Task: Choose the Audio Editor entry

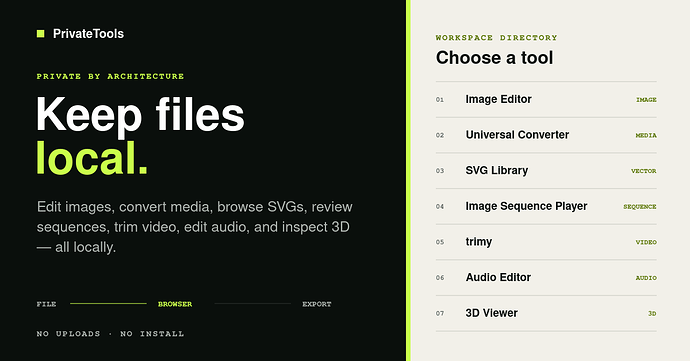Action: point(546,278)
